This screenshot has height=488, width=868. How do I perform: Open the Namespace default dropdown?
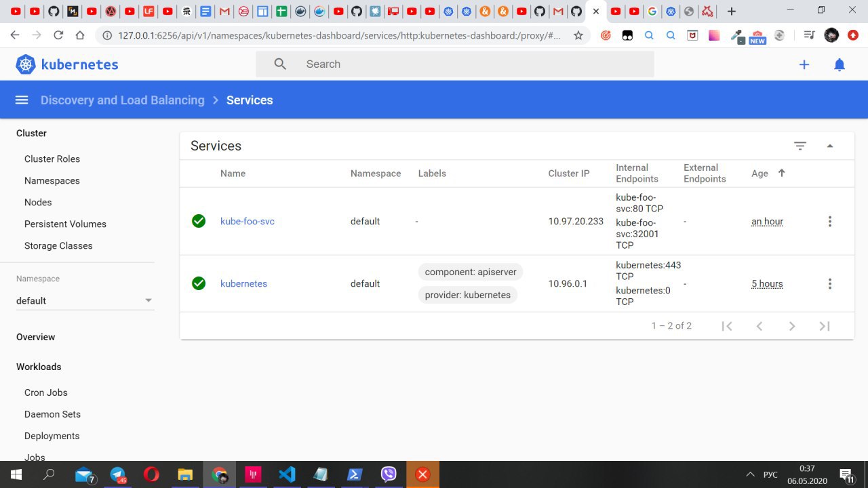[x=85, y=301]
